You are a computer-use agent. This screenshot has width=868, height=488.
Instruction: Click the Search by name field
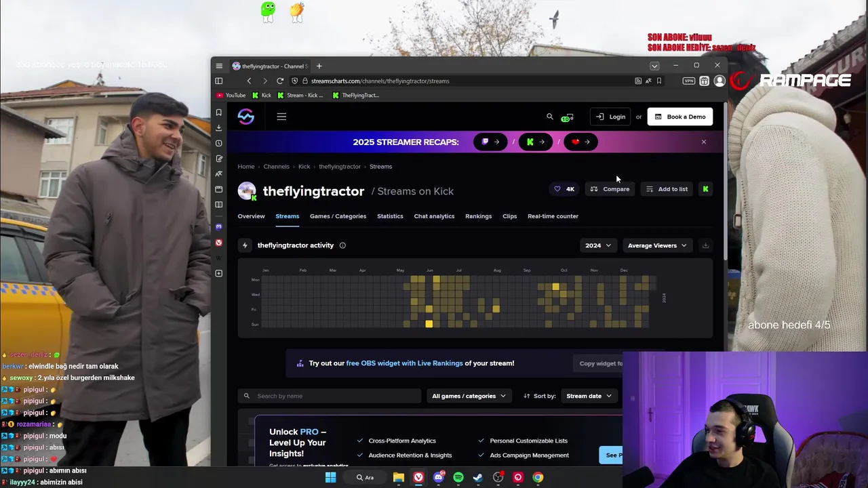coord(330,396)
